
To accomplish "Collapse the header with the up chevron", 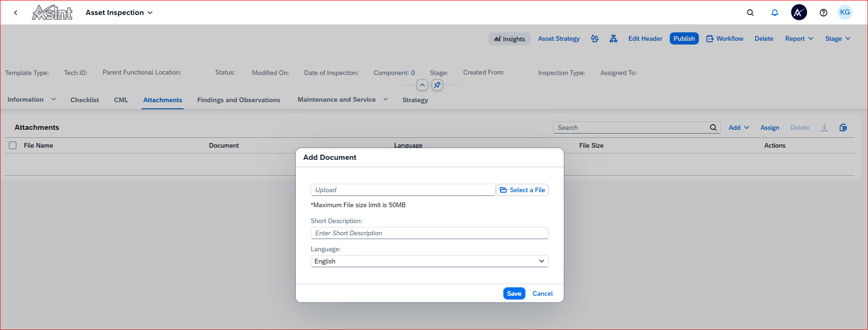I will (422, 85).
